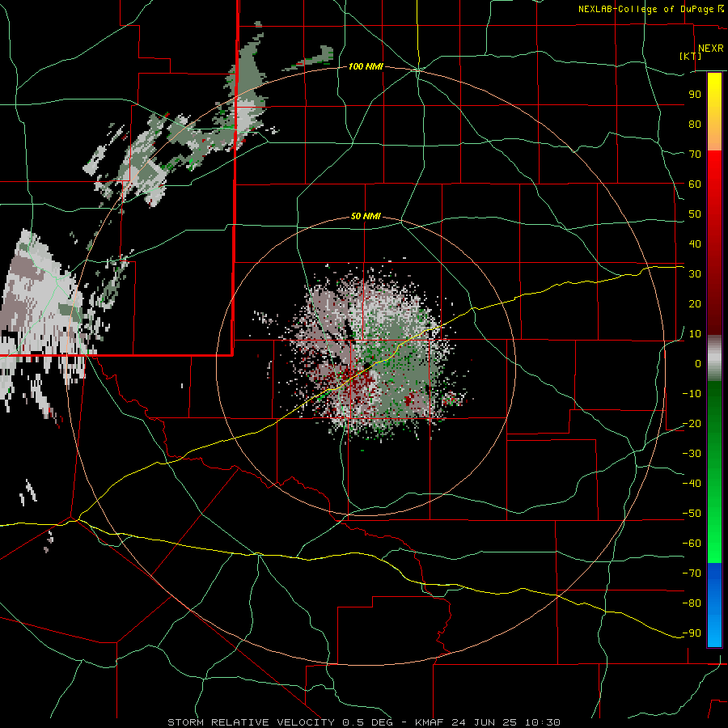Click the -60 value on the velocity scale
The width and height of the screenshot is (728, 728).
(x=692, y=544)
